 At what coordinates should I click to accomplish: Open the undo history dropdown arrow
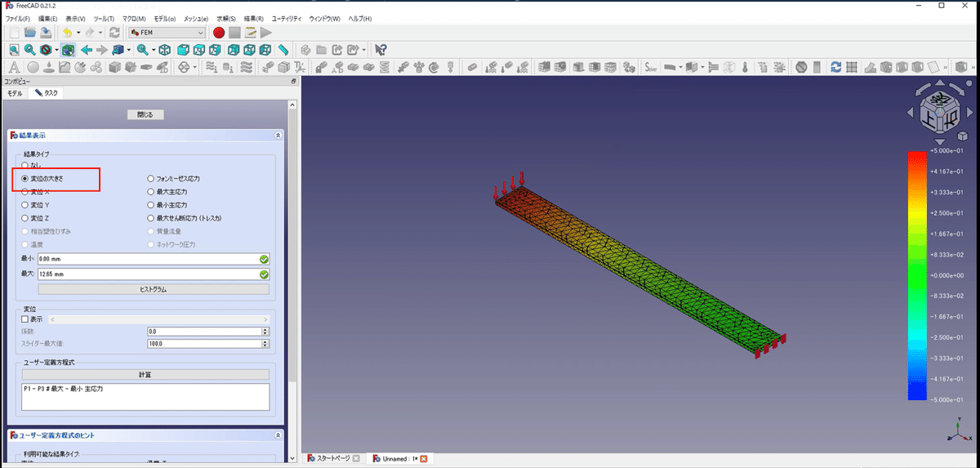tap(78, 33)
